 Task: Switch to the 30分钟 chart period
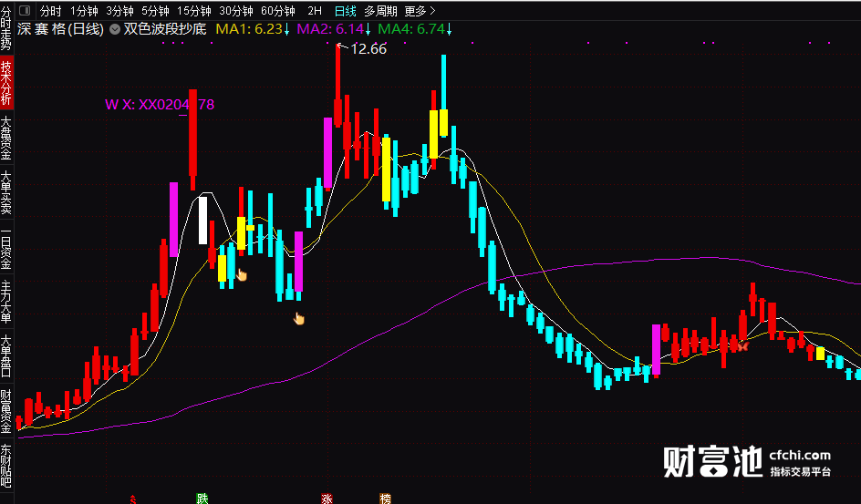pyautogui.click(x=236, y=11)
